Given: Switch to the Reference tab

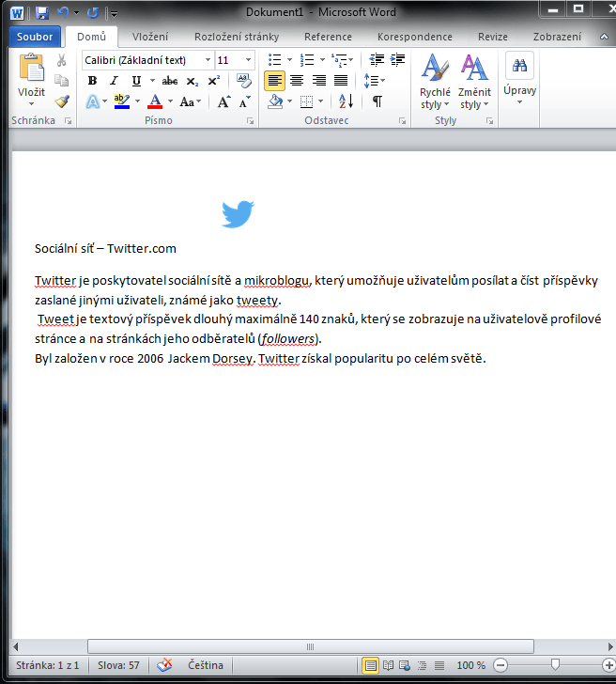Looking at the screenshot, I should (328, 37).
